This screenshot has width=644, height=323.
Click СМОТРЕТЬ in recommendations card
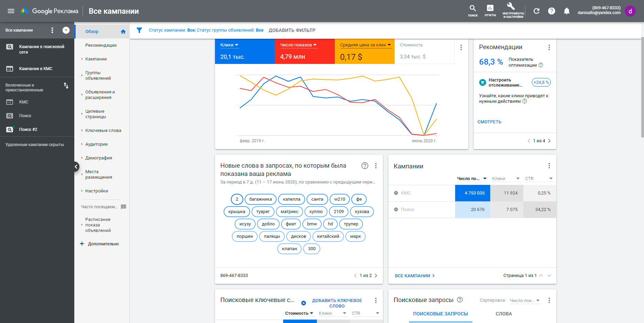click(489, 122)
